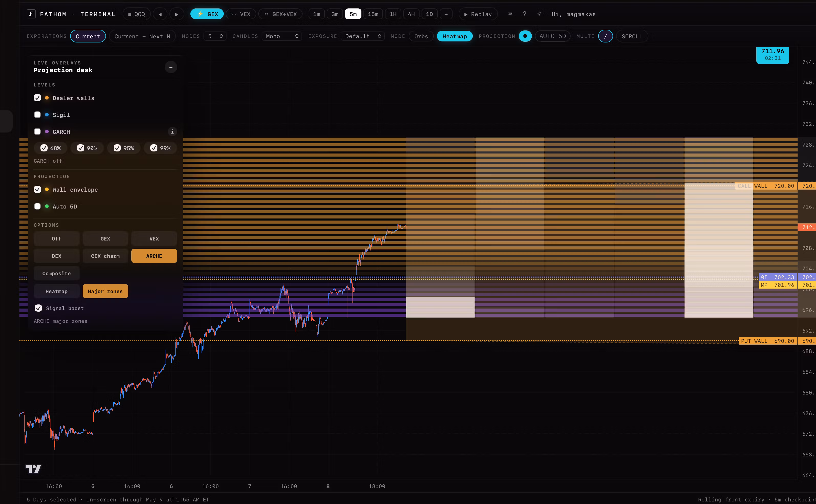
Task: Toggle the Projection dot switch
Action: pos(525,36)
